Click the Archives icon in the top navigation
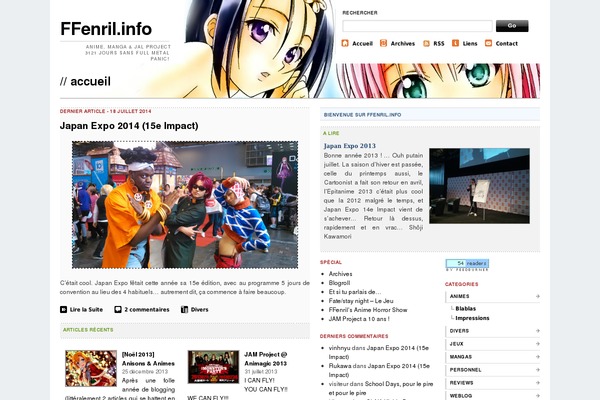Viewport: 600px width, 400px height. tap(383, 43)
